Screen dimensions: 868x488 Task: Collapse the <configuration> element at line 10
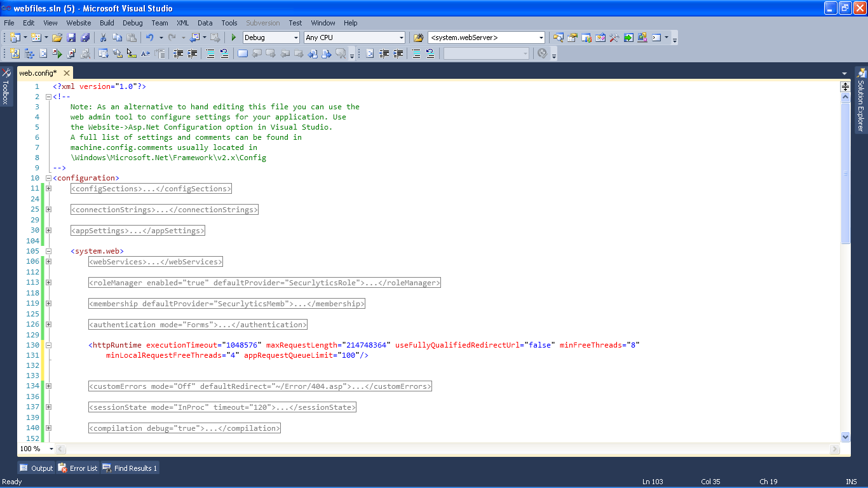click(x=48, y=178)
